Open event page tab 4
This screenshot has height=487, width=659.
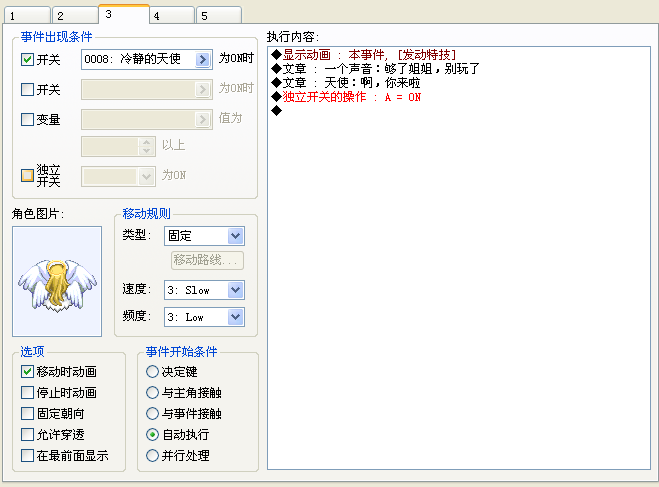[x=172, y=16]
